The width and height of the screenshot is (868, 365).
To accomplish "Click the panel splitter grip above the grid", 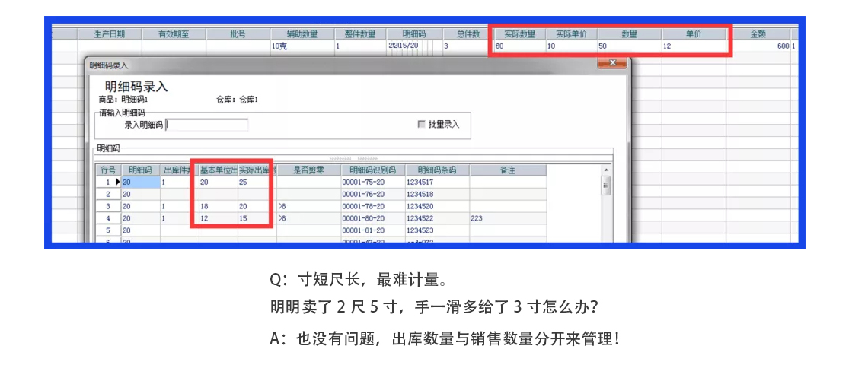I will [x=353, y=157].
